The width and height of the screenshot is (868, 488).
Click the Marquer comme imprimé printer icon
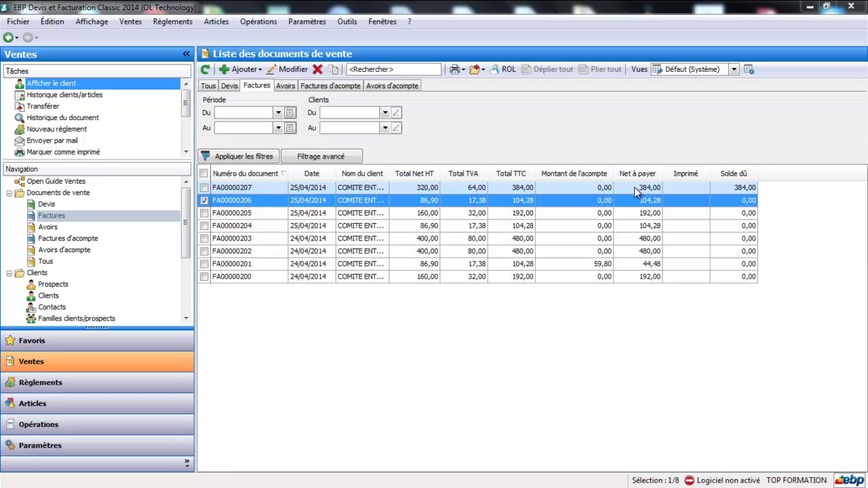pos(20,152)
